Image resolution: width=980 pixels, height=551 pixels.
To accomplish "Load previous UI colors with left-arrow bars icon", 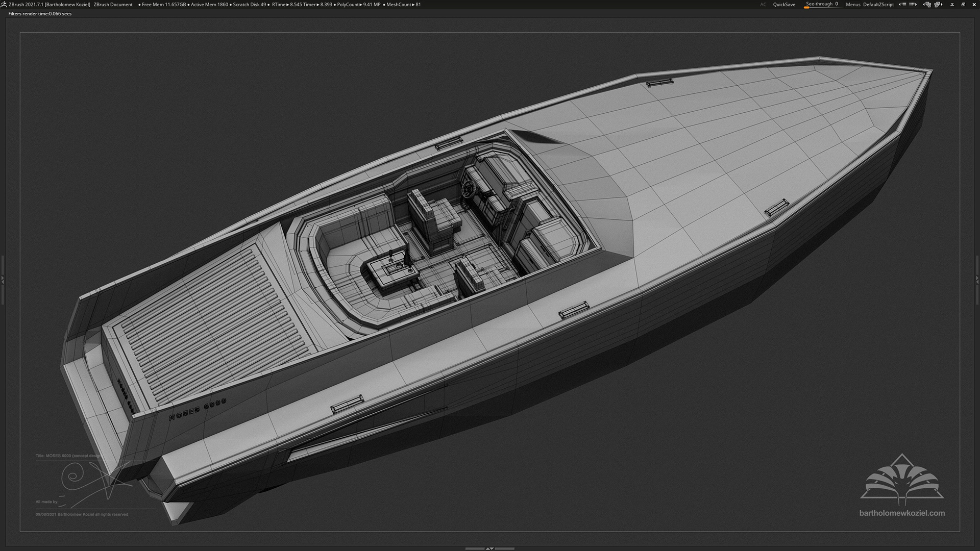I will tap(902, 5).
